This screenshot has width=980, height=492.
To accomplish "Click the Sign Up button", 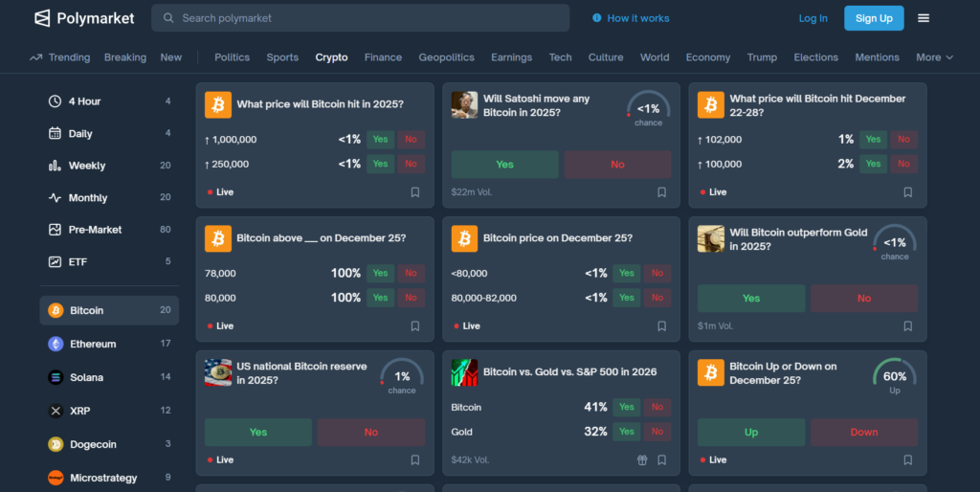I will coord(874,18).
